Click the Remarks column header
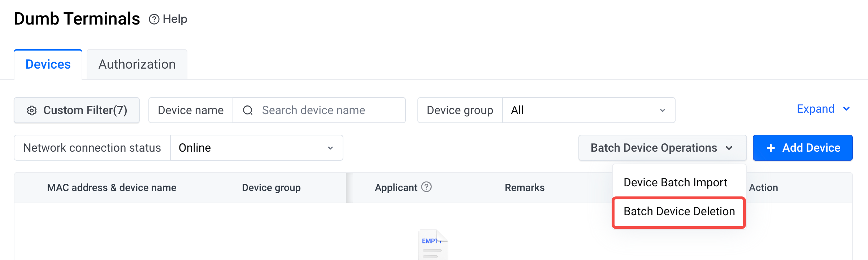This screenshot has height=260, width=868. coord(524,188)
